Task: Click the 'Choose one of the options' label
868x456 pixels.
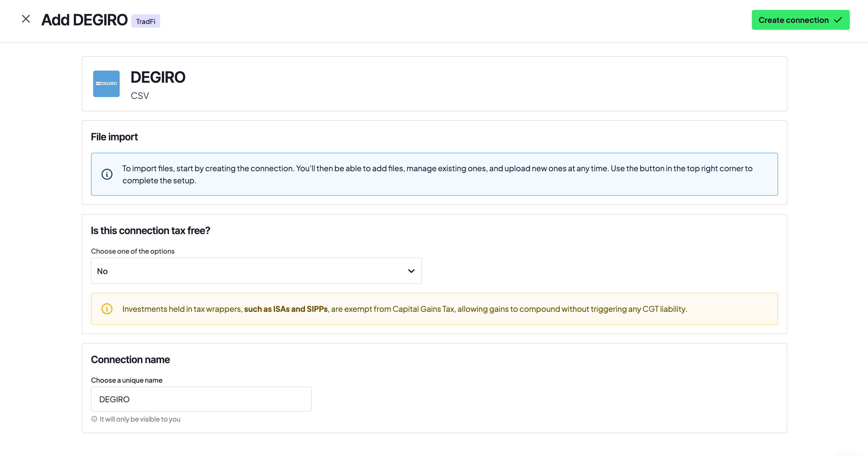Action: tap(133, 251)
